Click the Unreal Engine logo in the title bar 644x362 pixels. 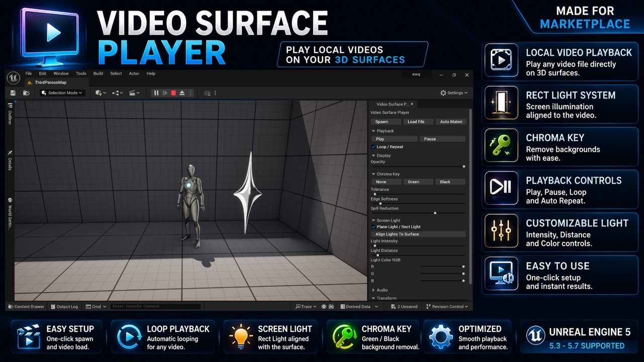pos(13,78)
